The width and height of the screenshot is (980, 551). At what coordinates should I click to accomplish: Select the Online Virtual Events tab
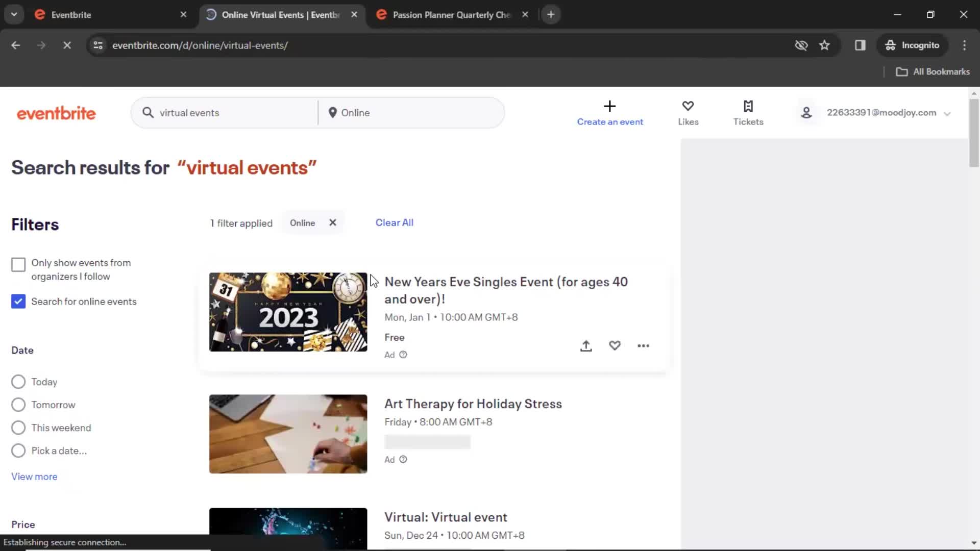(281, 15)
